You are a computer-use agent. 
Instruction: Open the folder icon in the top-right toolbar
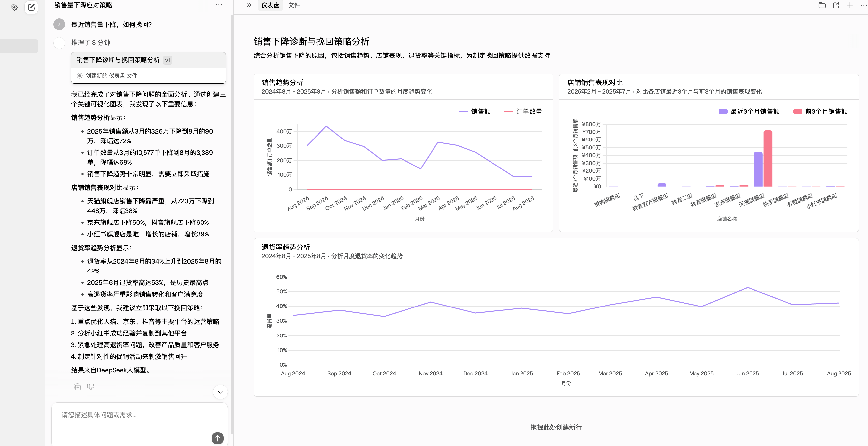[x=822, y=5]
